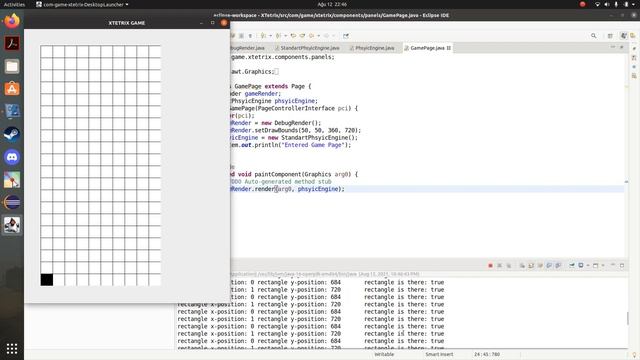Toggle show console when standard error changes
The image size is (640, 360).
(x=558, y=266)
